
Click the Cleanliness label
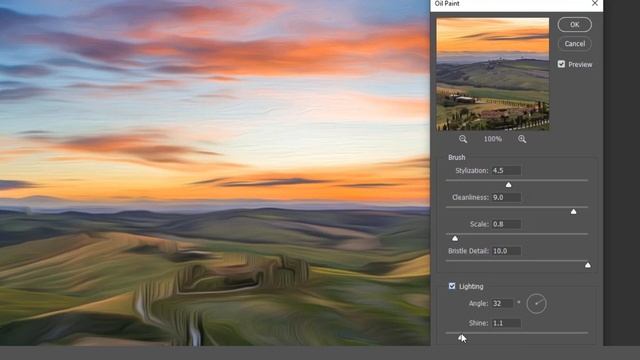[x=470, y=198]
